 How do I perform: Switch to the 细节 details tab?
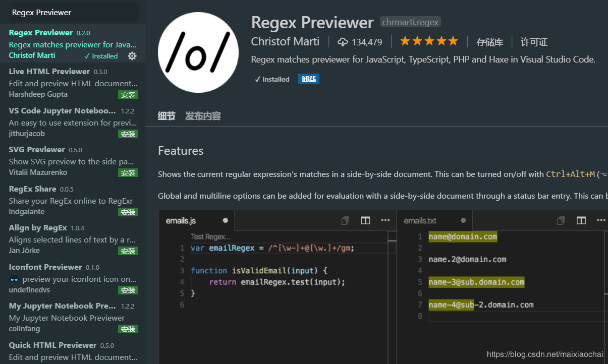(167, 116)
